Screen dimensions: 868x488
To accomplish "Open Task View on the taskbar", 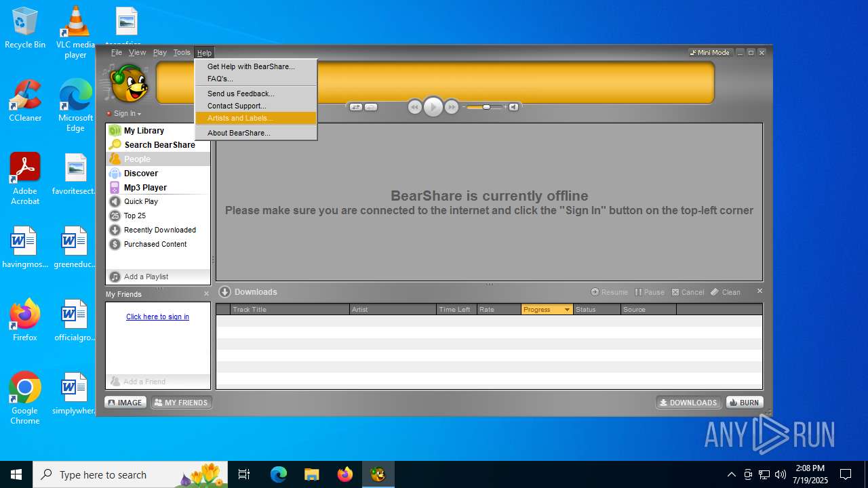I will click(x=244, y=474).
